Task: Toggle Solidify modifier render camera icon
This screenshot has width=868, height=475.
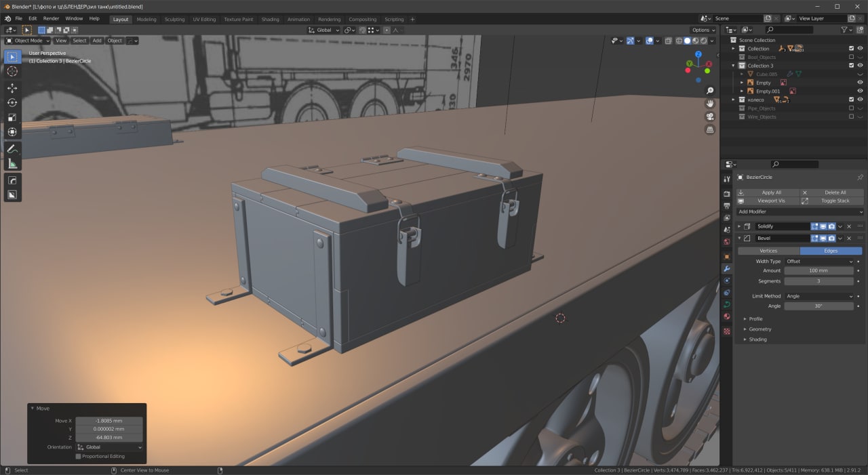Action: tap(831, 226)
